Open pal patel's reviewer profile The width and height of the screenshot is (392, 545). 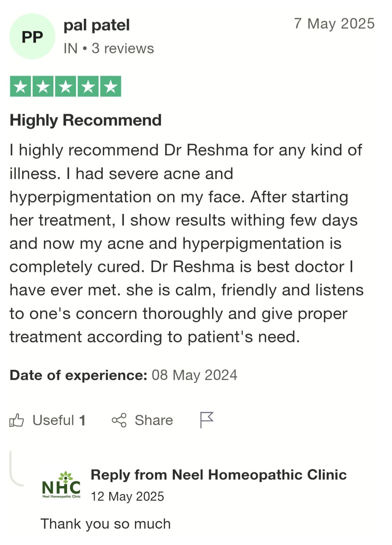(x=97, y=25)
